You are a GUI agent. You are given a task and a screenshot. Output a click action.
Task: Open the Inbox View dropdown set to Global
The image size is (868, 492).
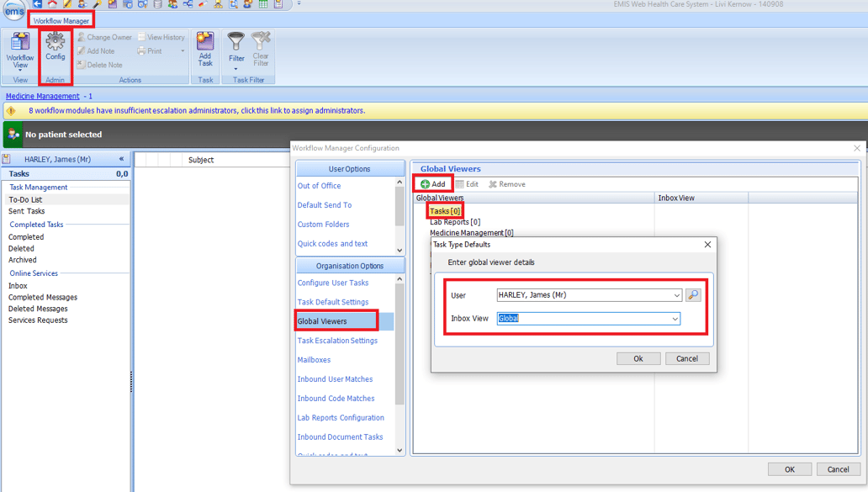[x=673, y=318]
